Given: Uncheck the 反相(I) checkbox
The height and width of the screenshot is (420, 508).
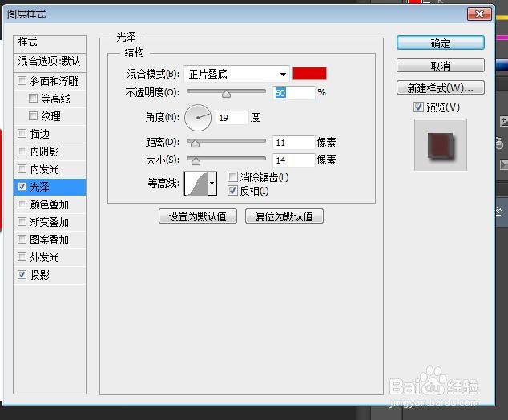Looking at the screenshot, I should (232, 190).
